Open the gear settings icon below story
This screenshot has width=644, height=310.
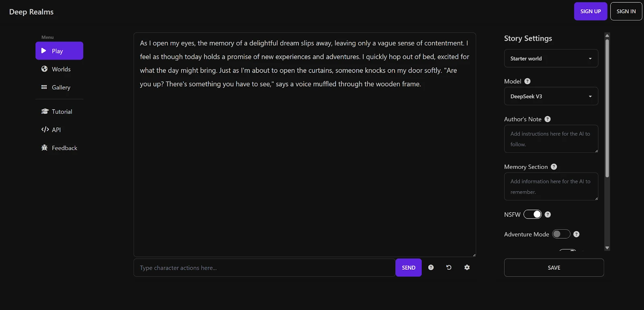(x=467, y=267)
